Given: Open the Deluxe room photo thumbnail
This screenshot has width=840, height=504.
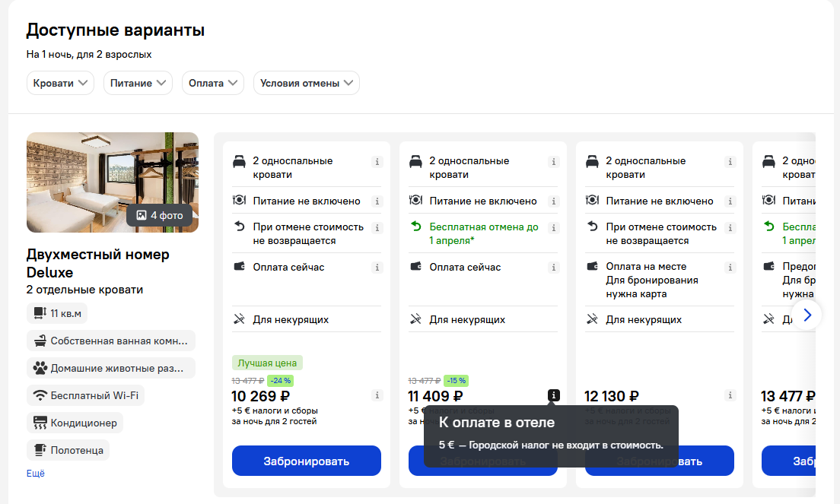Looking at the screenshot, I should click(x=113, y=182).
